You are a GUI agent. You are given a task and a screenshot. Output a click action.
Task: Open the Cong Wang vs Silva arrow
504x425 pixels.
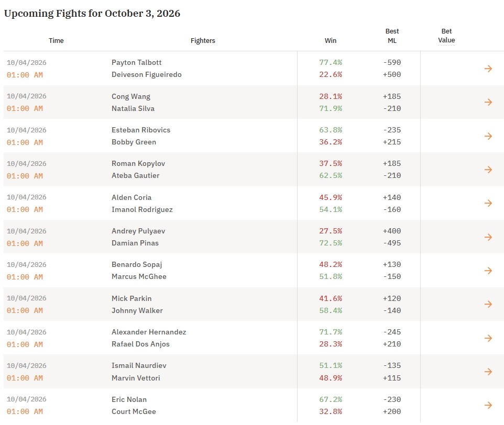click(x=488, y=102)
